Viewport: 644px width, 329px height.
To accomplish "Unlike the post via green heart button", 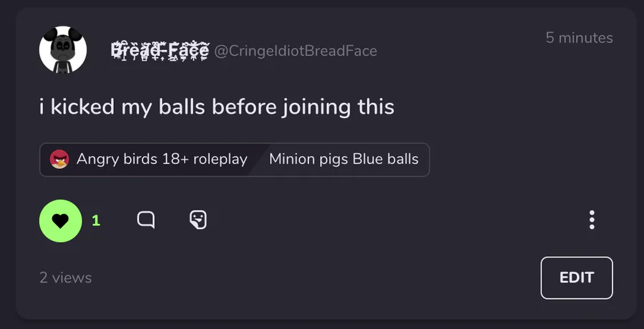I will click(60, 220).
